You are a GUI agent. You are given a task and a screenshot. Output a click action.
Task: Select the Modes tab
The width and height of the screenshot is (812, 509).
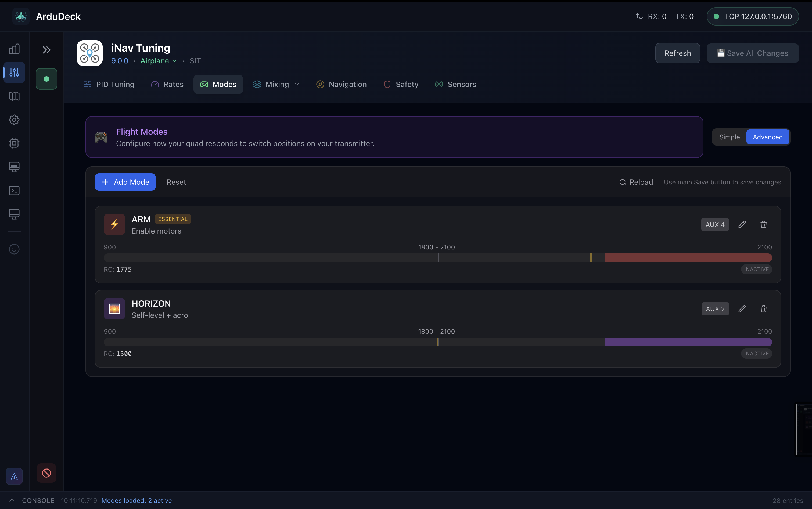(x=218, y=84)
